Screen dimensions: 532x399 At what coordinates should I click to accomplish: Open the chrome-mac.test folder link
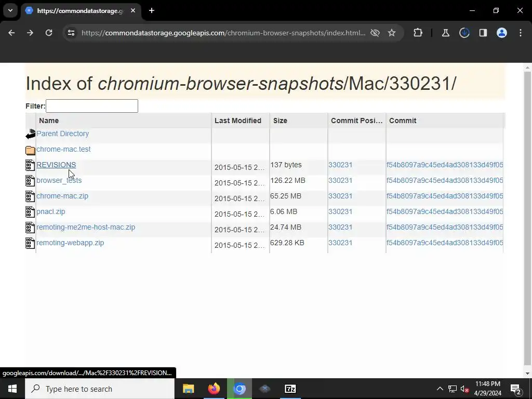tap(63, 149)
